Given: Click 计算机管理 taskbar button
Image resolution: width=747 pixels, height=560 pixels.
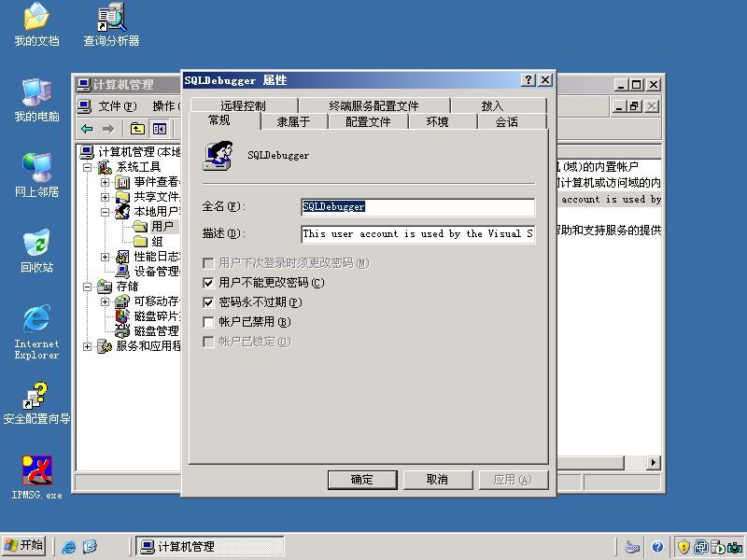Looking at the screenshot, I should 209,546.
